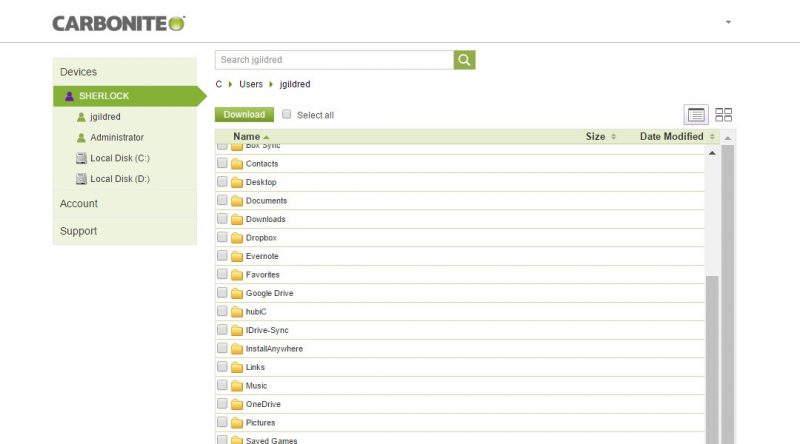Image resolution: width=800 pixels, height=444 pixels.
Task: Open the Evernote folder name
Action: 262,256
